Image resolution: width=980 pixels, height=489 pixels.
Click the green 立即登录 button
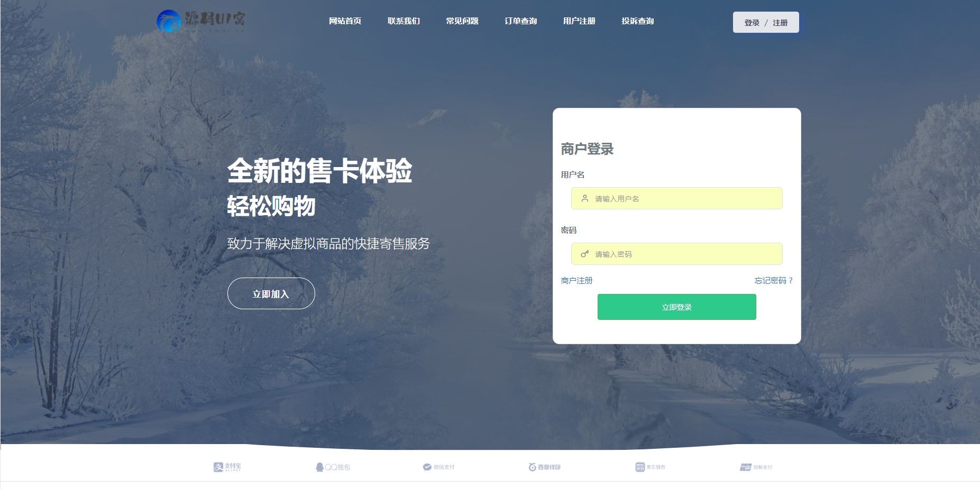point(677,307)
